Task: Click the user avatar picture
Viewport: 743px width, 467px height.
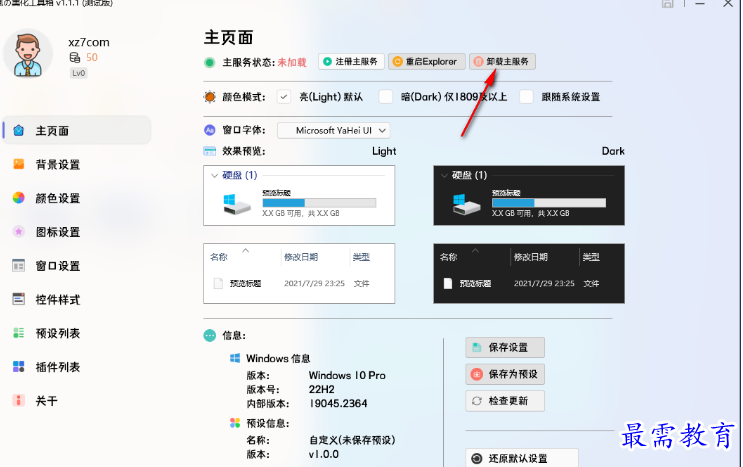Action: click(x=27, y=54)
